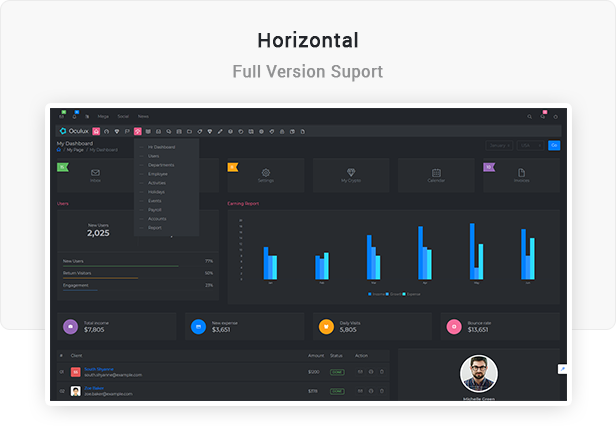This screenshot has height=426, width=616.
Task: Click the Daily Visits orange circle icon
Action: 326,326
